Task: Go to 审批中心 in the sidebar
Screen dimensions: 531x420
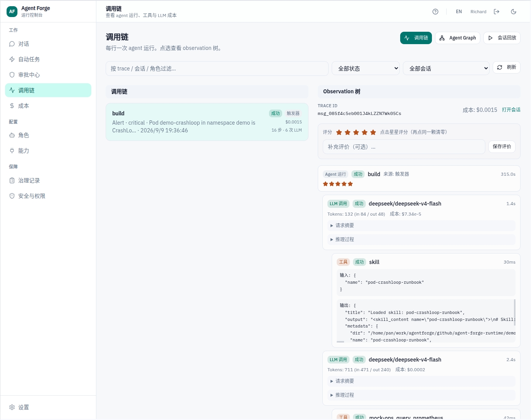Action: pyautogui.click(x=48, y=75)
